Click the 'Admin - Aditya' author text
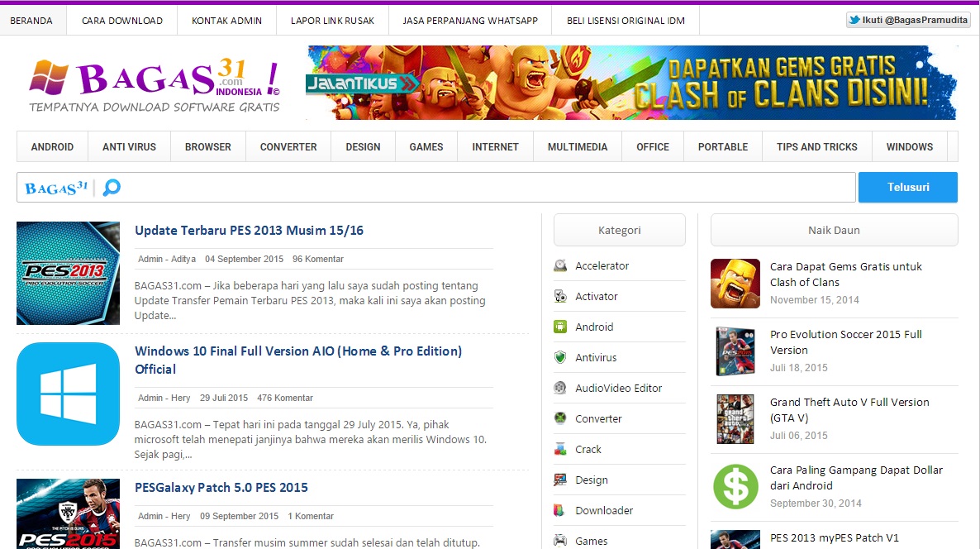Viewport: 980px width, 549px height. click(x=167, y=259)
